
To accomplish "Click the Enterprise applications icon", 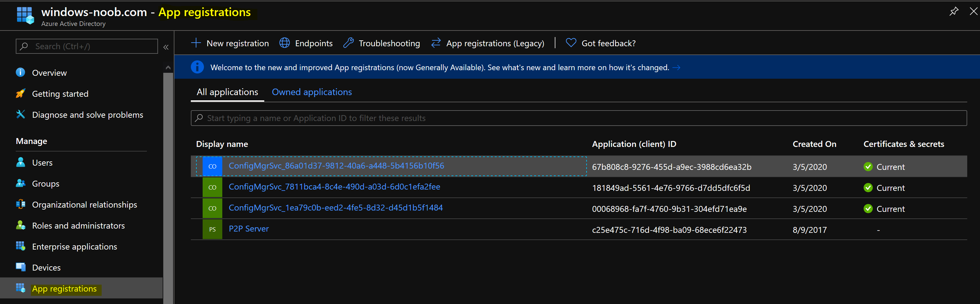I will tap(21, 246).
